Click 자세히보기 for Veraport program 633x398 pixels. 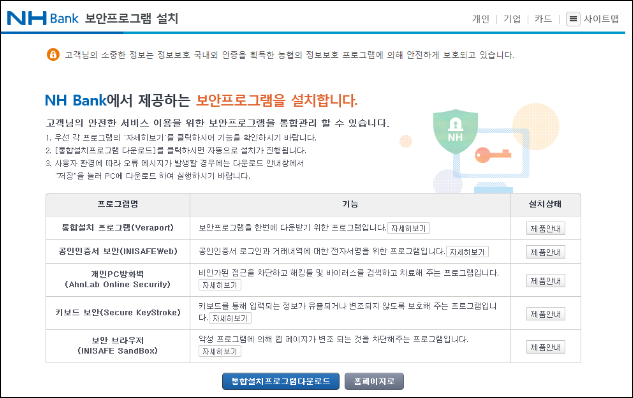pos(408,228)
